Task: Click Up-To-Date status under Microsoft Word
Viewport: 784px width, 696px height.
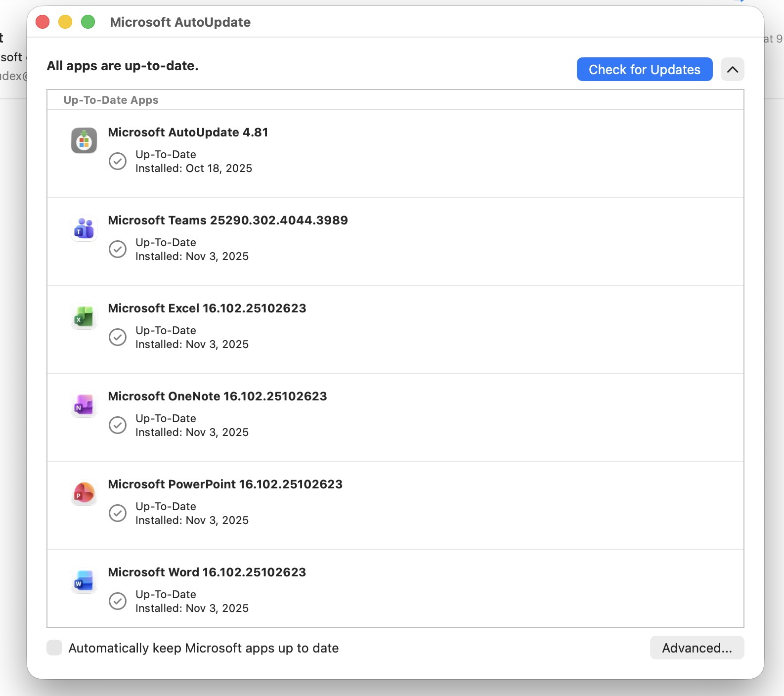Action: (x=166, y=595)
